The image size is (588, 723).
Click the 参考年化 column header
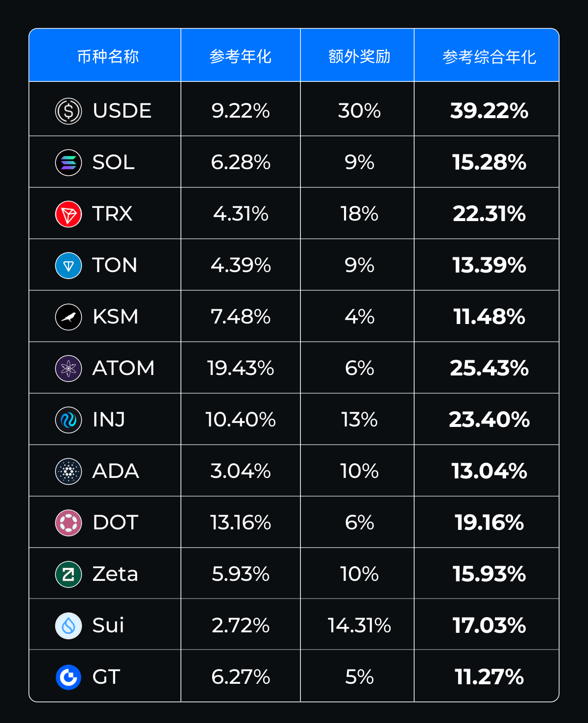240,56
